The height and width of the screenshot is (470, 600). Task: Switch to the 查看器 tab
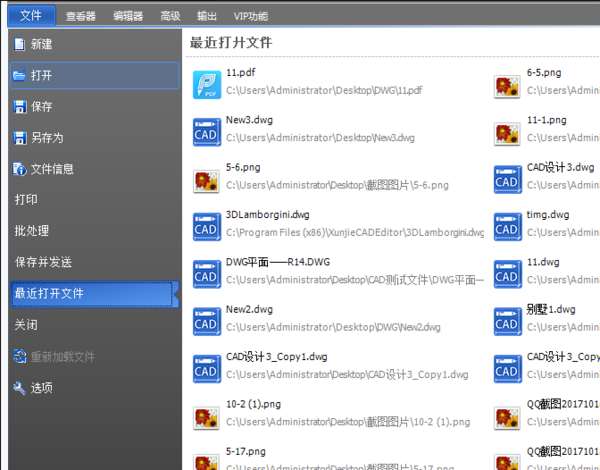(80, 16)
